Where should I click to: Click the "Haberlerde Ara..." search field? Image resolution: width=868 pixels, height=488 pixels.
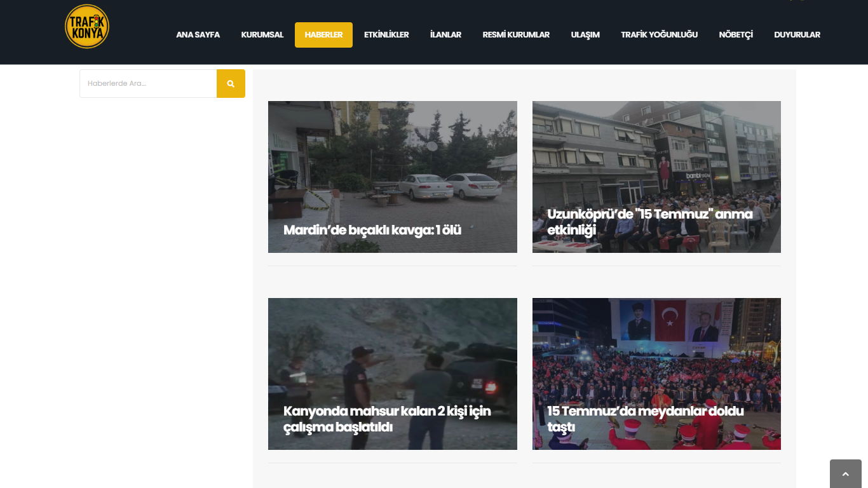pos(147,83)
